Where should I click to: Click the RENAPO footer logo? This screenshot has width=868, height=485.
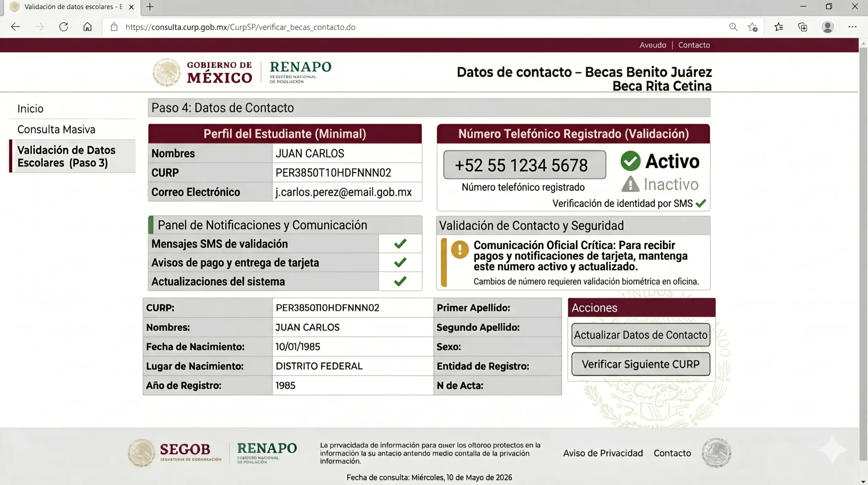click(x=267, y=452)
